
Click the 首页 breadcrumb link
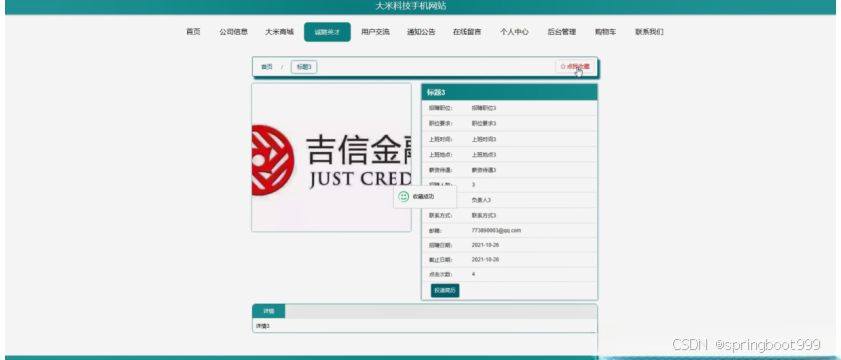(267, 67)
